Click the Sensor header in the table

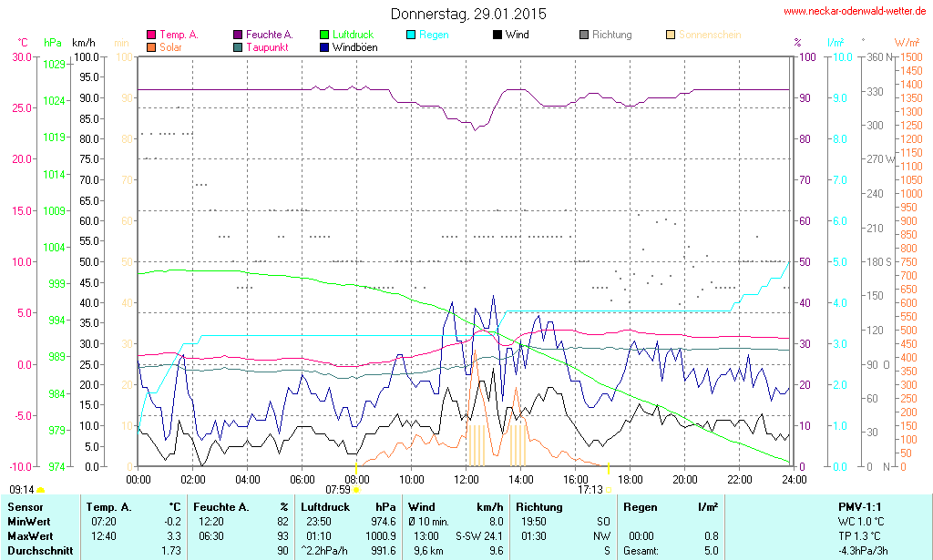click(25, 506)
